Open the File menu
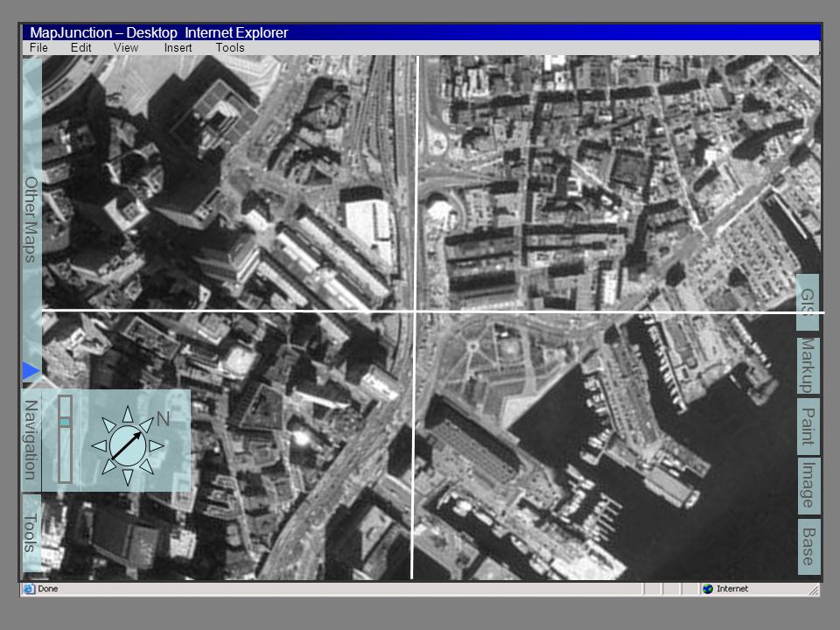840x630 pixels. (38, 47)
